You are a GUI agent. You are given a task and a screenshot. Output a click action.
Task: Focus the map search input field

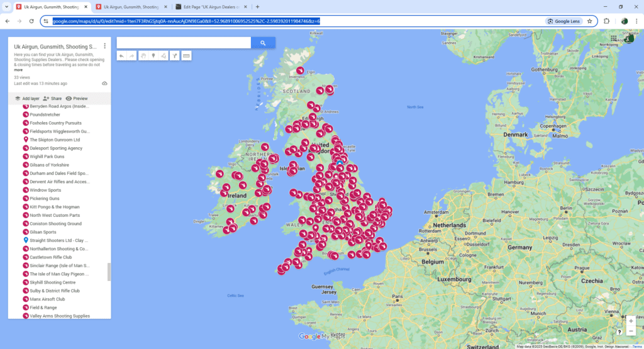coord(184,43)
